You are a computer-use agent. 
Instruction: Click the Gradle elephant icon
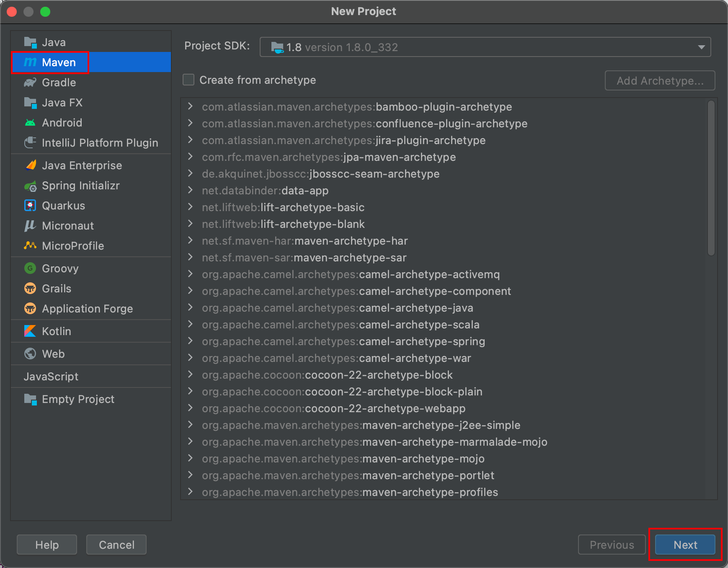click(x=30, y=83)
